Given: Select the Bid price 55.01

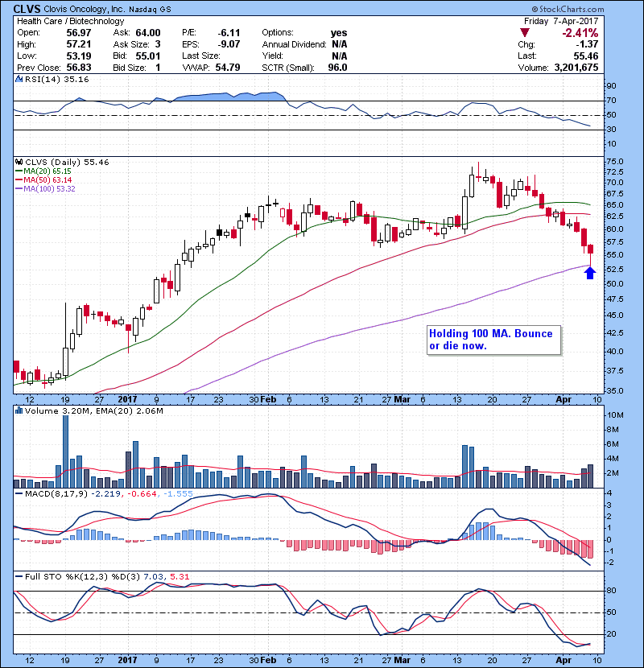Looking at the screenshot, I should (148, 56).
